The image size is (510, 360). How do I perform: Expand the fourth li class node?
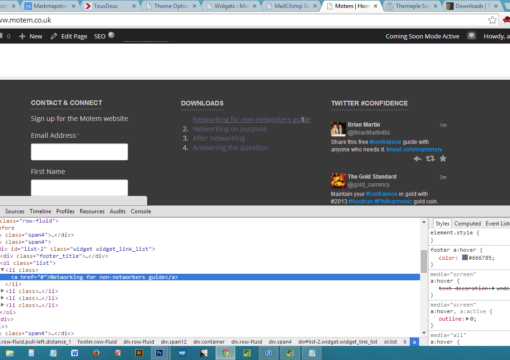coord(3,305)
